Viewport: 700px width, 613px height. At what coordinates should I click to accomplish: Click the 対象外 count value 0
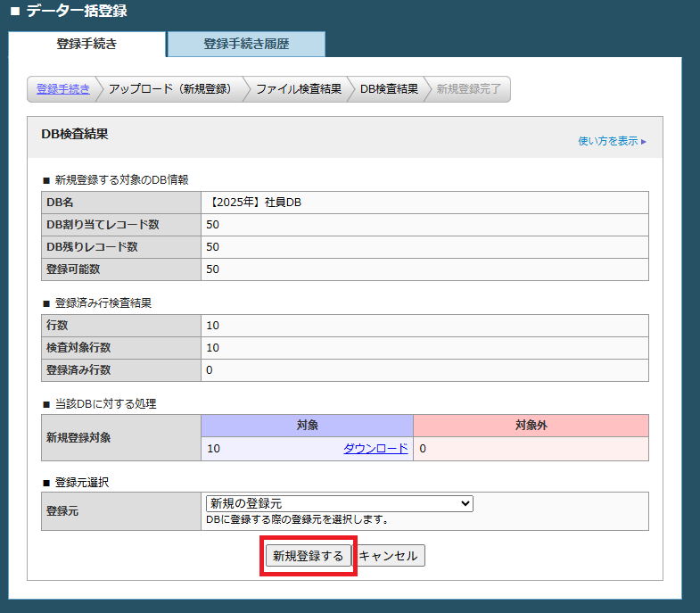423,449
